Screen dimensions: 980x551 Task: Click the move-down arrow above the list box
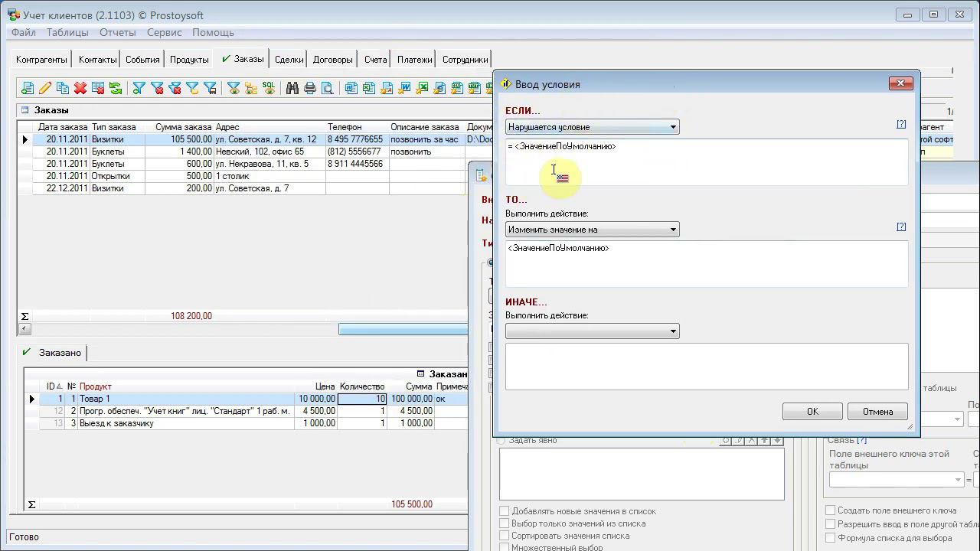click(x=778, y=440)
